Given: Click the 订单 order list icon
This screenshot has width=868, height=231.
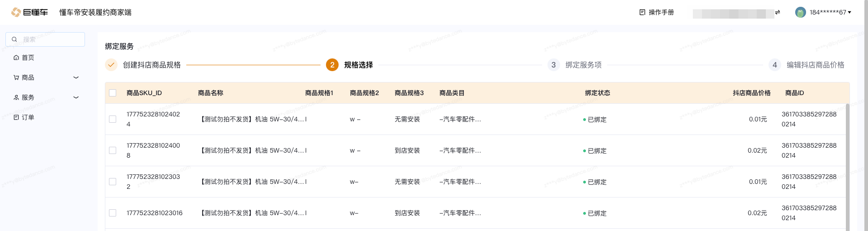Looking at the screenshot, I should [x=16, y=117].
